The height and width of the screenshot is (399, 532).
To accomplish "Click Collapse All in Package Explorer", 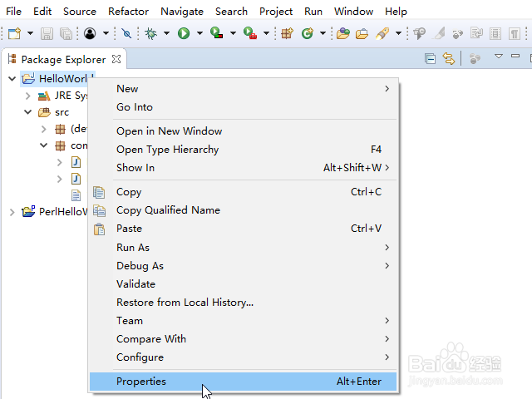I will [431, 59].
